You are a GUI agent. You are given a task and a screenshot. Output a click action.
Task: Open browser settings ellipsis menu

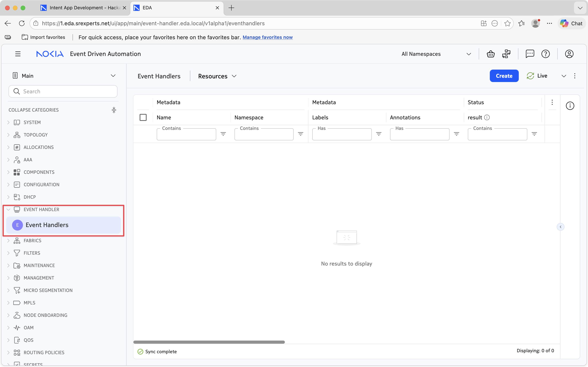point(549,23)
